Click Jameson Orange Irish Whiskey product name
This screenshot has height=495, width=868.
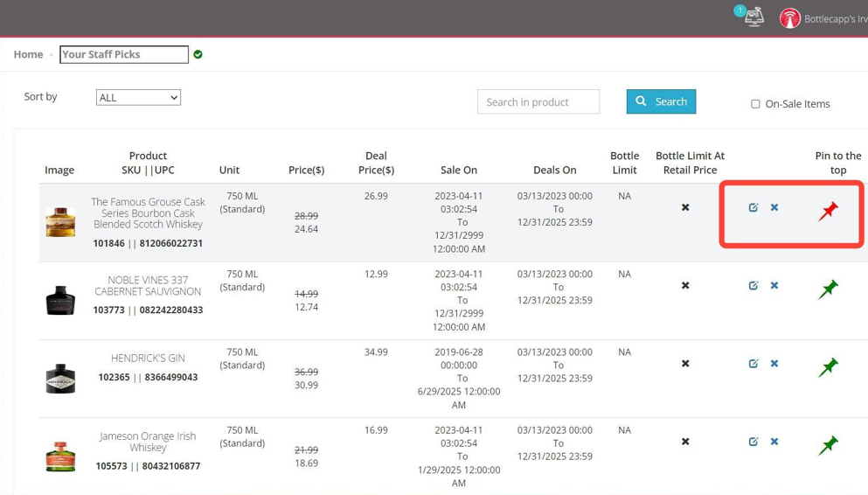click(148, 442)
